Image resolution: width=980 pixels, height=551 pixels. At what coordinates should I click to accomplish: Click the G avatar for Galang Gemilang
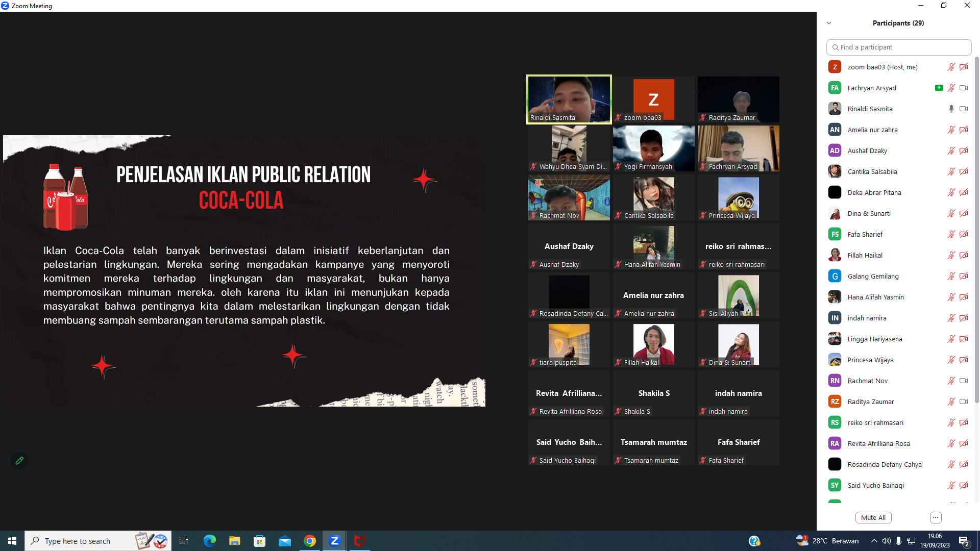pos(835,276)
